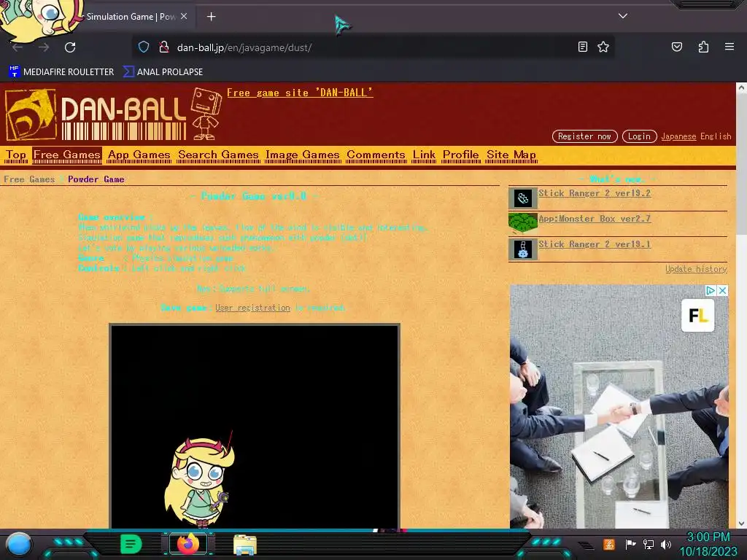Click the scrollbar up arrow
Screen dimensions: 747x560
tap(741, 87)
